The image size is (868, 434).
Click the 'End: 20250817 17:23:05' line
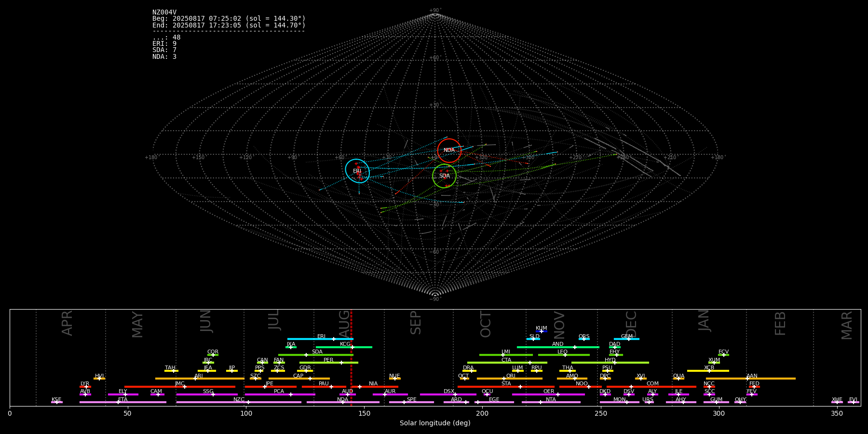coord(229,25)
